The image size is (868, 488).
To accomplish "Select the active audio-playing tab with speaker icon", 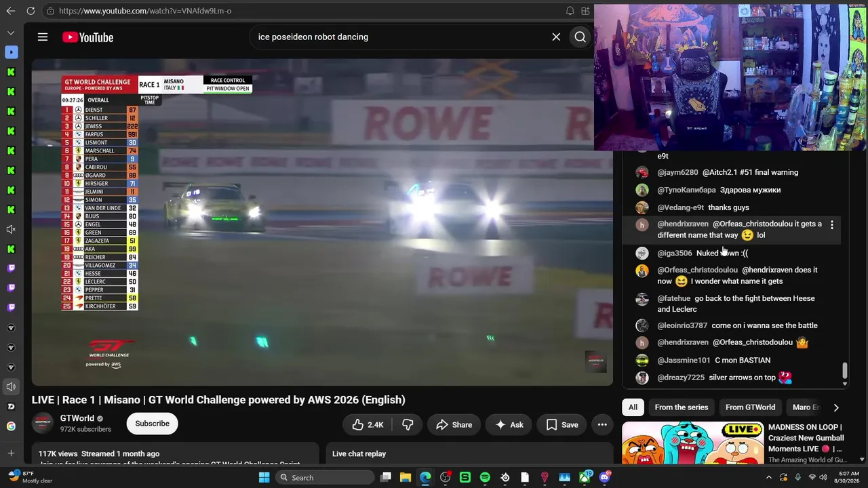I will 11,387.
